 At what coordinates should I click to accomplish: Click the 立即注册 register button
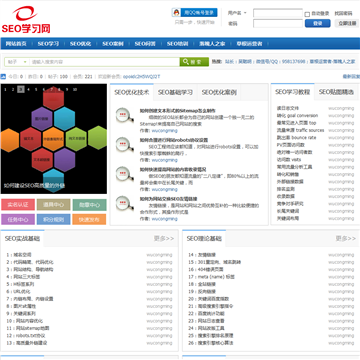click(347, 23)
